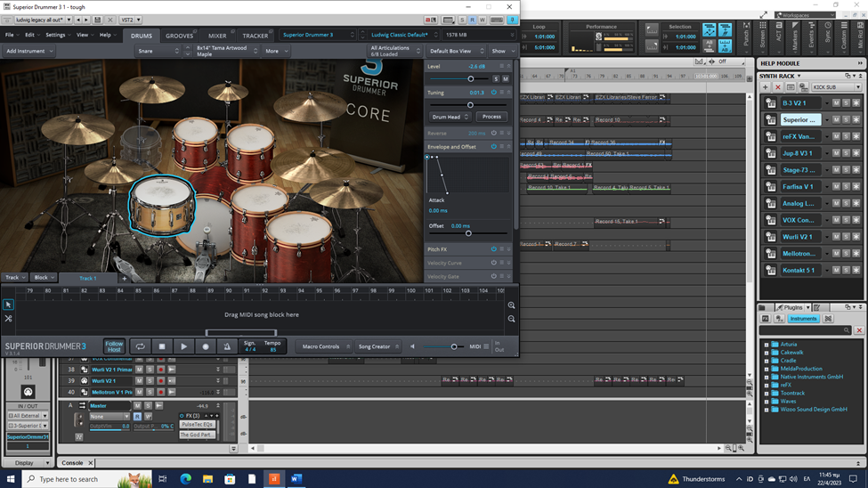Expand the Arturia folder in plugin browser
The width and height of the screenshot is (868, 488).
tap(767, 345)
